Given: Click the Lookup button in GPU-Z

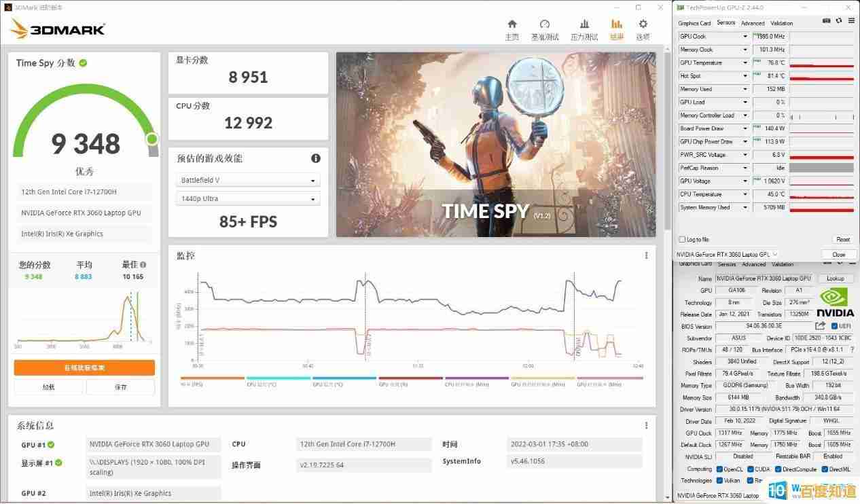Looking at the screenshot, I should (x=835, y=278).
